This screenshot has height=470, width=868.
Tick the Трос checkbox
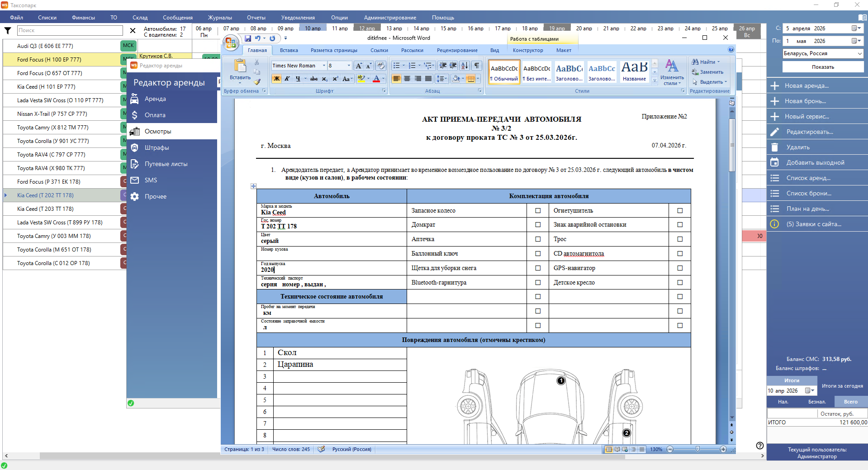[680, 239]
